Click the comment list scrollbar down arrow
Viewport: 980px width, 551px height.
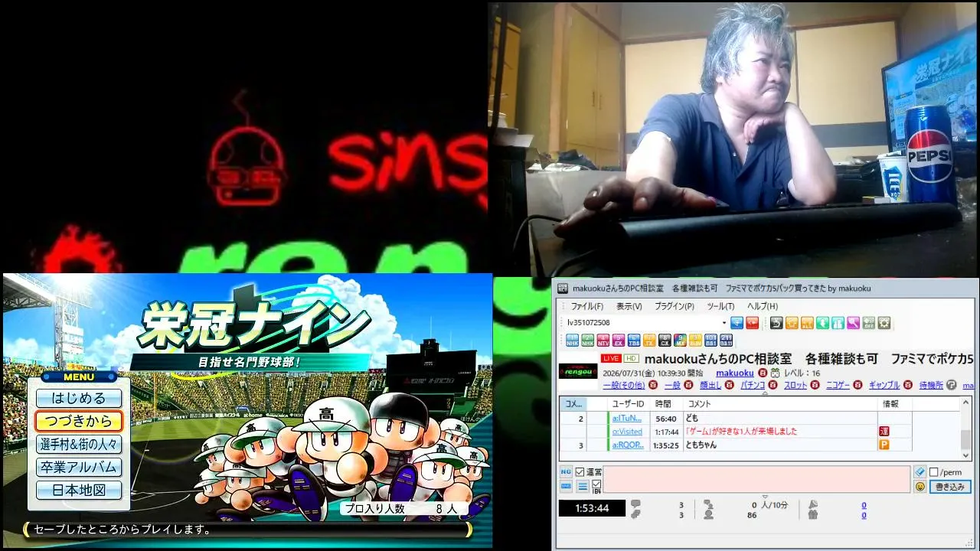(965, 455)
